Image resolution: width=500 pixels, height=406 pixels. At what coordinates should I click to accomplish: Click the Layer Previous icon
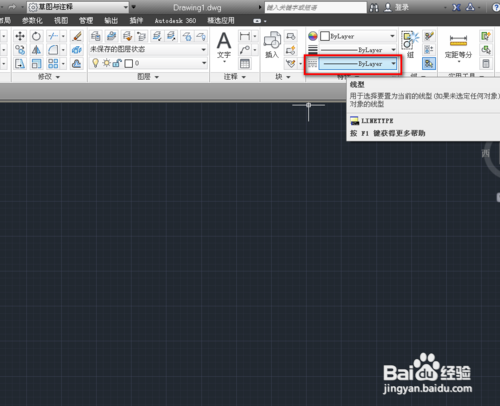(x=141, y=36)
